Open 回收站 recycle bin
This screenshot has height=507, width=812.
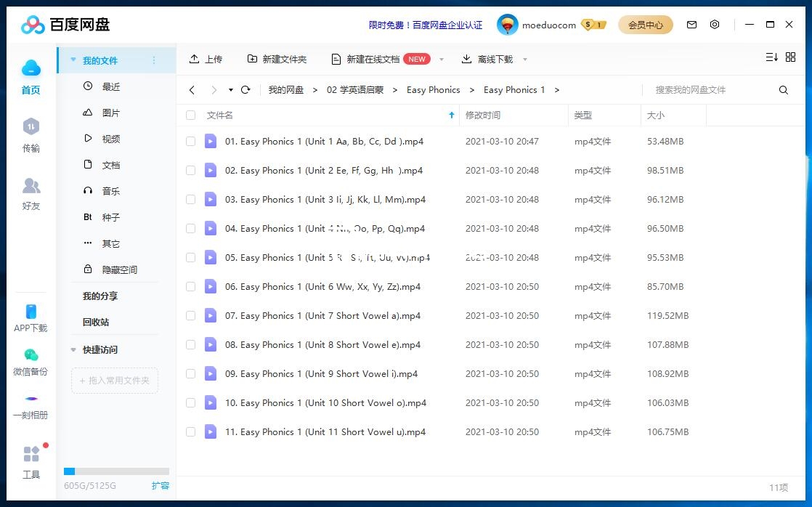tap(96, 322)
